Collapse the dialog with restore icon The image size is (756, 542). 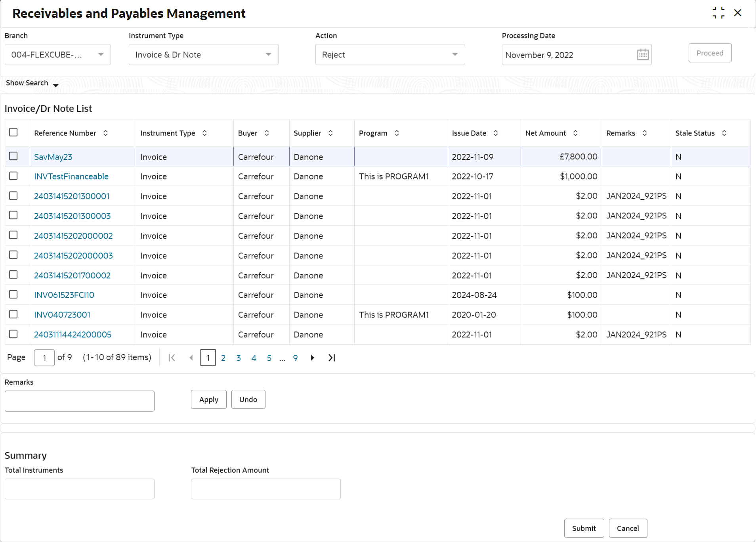[x=718, y=13]
